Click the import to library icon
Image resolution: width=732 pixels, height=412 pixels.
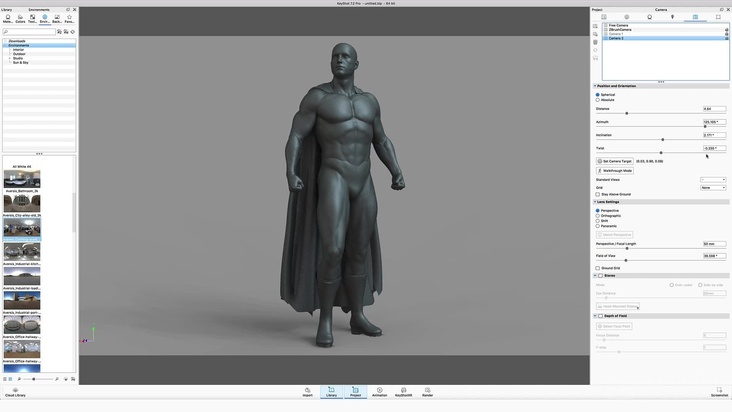tap(66, 32)
